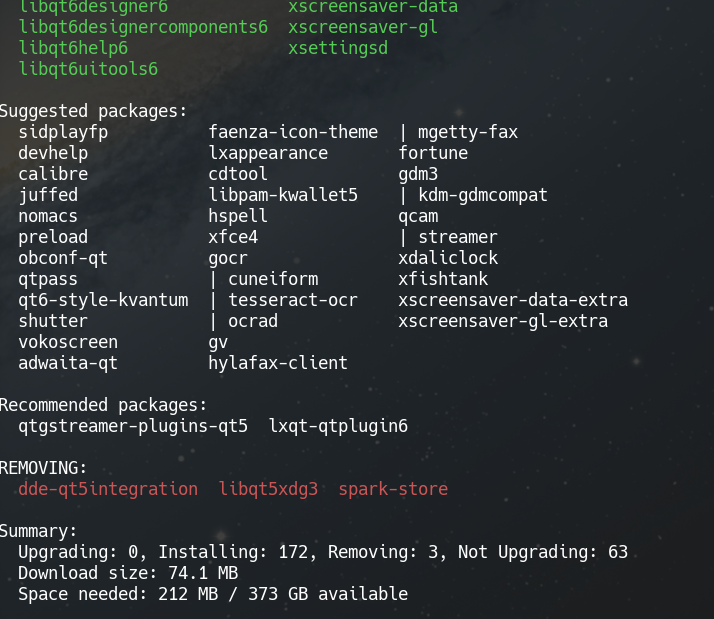
Task: Click the qtgstreamer-plugins-qt5 package
Action: click(133, 426)
